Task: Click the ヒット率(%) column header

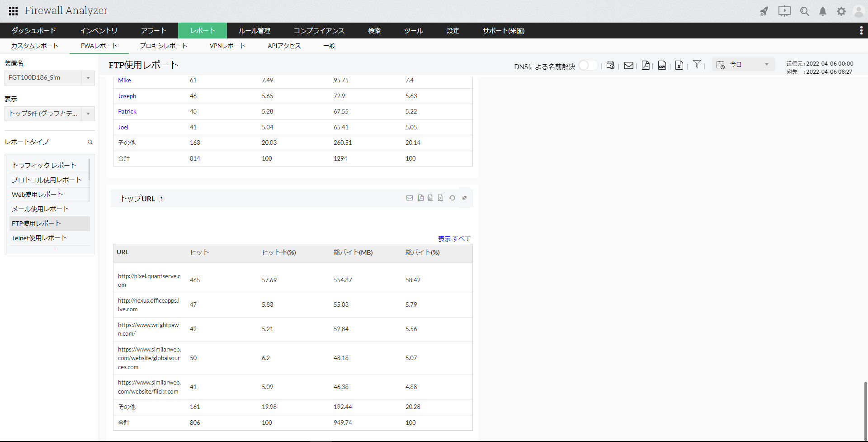Action: (x=279, y=252)
